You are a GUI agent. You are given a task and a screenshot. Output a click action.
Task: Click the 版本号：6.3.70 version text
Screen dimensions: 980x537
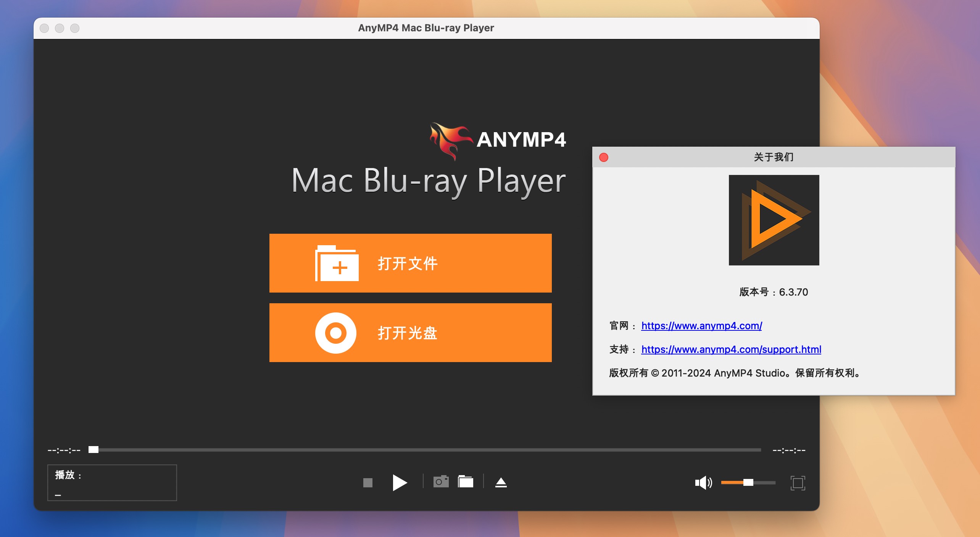[x=774, y=292]
